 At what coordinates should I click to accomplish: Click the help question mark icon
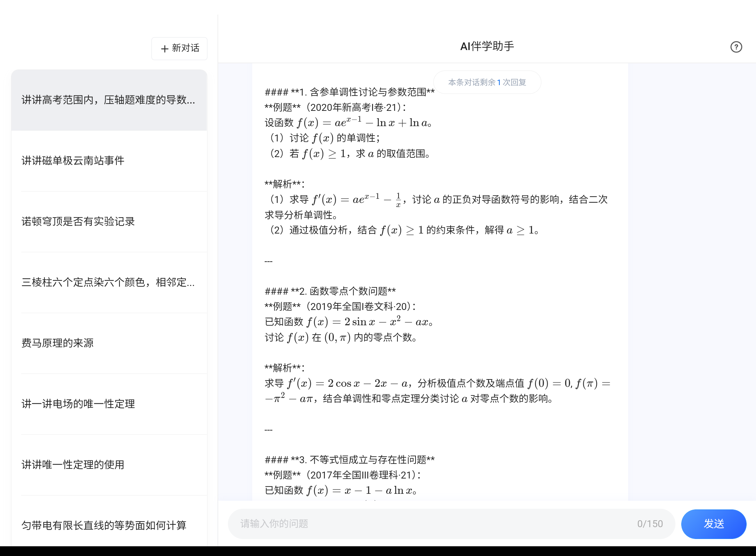pos(736,47)
